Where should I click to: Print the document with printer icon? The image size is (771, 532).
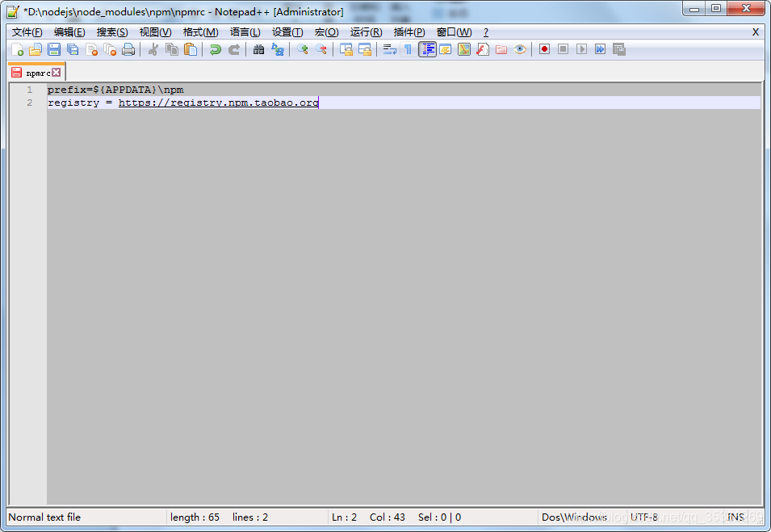[128, 50]
